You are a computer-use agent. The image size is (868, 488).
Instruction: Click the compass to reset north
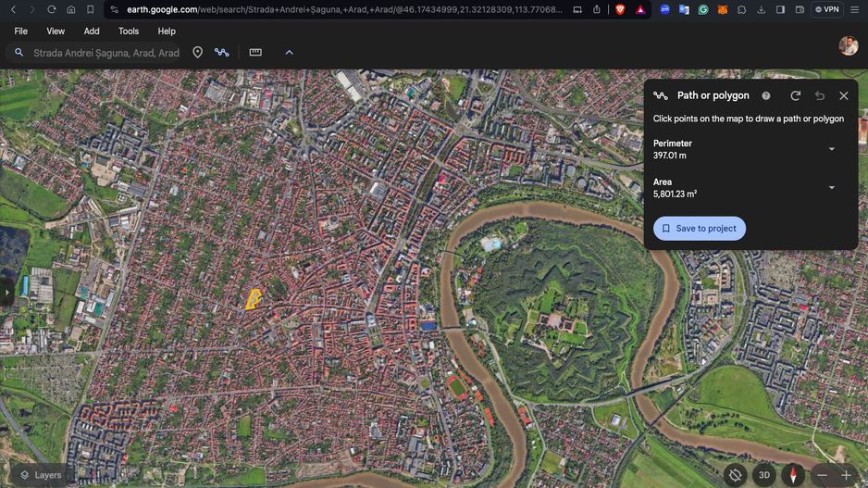pos(793,475)
